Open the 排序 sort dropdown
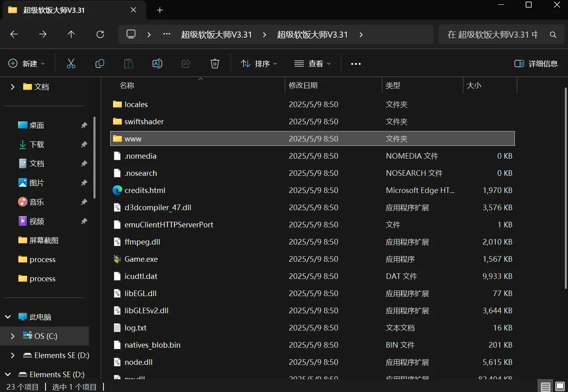Screen dimensions: 568x392 (259, 64)
